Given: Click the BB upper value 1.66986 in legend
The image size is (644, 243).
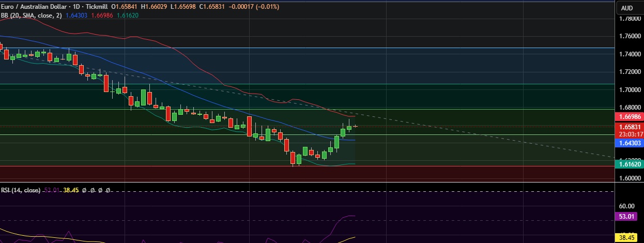Looking at the screenshot, I should pos(101,16).
